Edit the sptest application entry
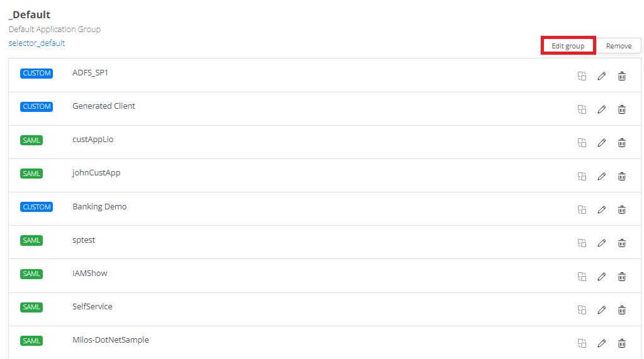The width and height of the screenshot is (644, 359). [601, 243]
